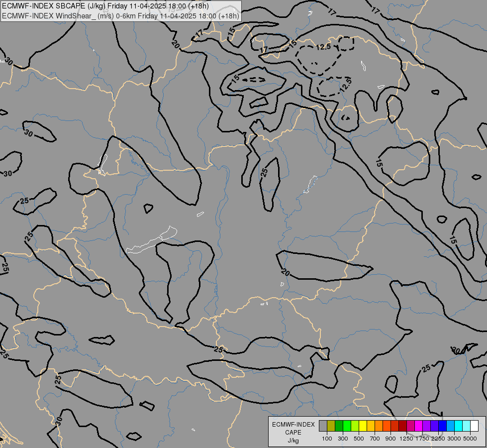
Task: Click the 500 legend tick label
Action: point(359,439)
